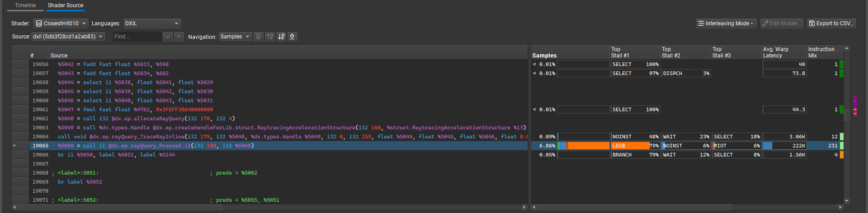Select line 19065 rayQuery_Proceed source row
Viewport: 868px width, 213px height.
(278, 146)
